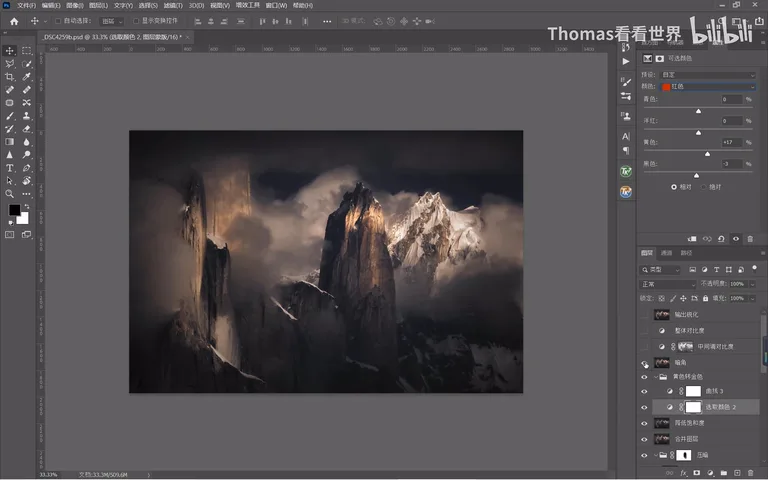Select the Clone Stamp tool

(x=26, y=116)
